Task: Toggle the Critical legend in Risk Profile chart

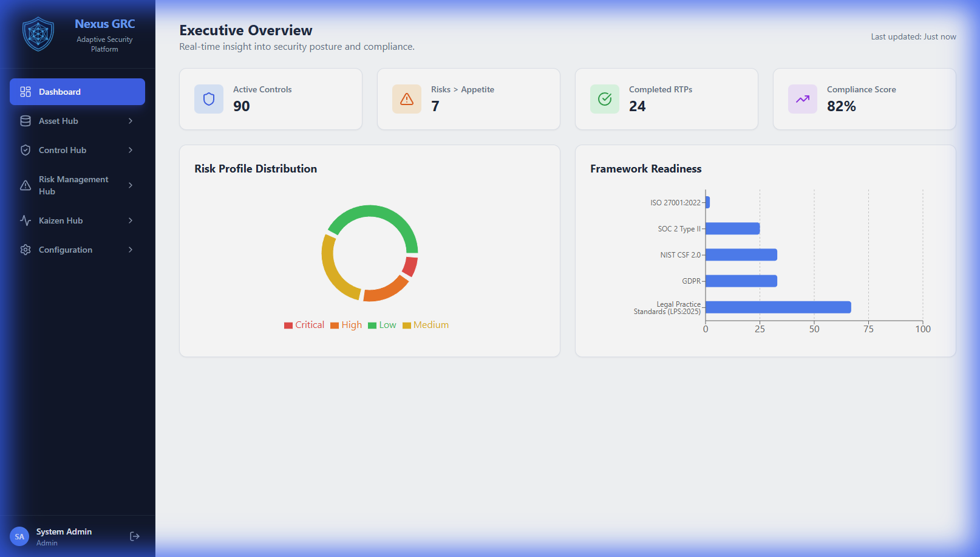Action: (x=304, y=324)
